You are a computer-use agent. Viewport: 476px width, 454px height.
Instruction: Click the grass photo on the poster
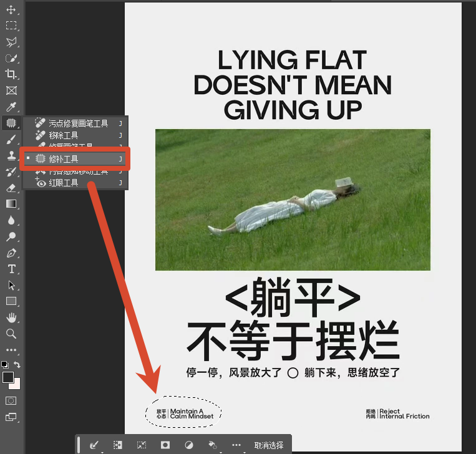[x=293, y=200]
